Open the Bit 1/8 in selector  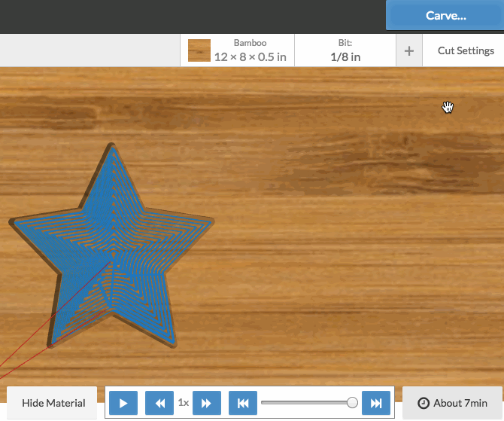[x=345, y=50]
